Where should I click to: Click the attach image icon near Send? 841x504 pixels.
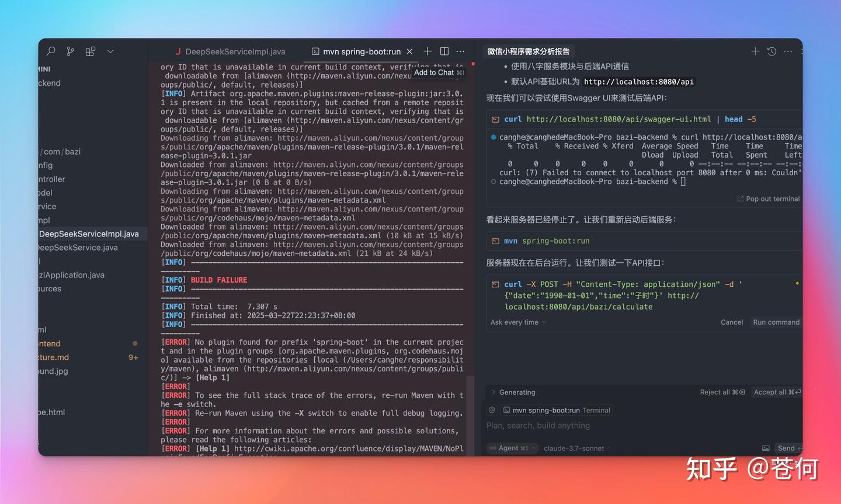pos(766,448)
